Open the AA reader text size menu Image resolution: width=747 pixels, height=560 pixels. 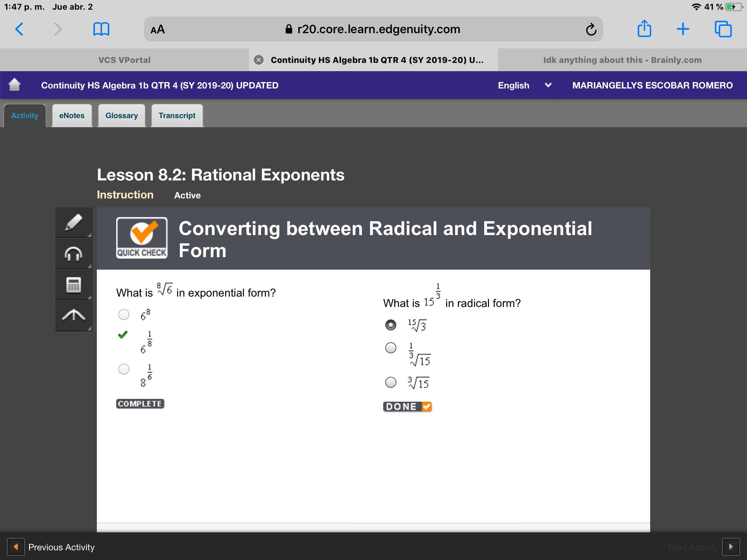(x=158, y=29)
